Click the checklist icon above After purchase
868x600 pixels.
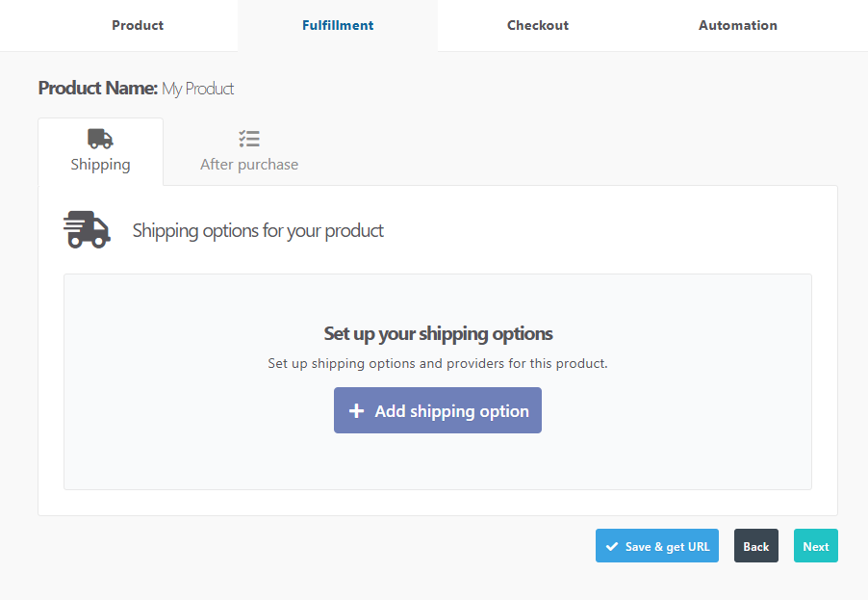pyautogui.click(x=249, y=139)
